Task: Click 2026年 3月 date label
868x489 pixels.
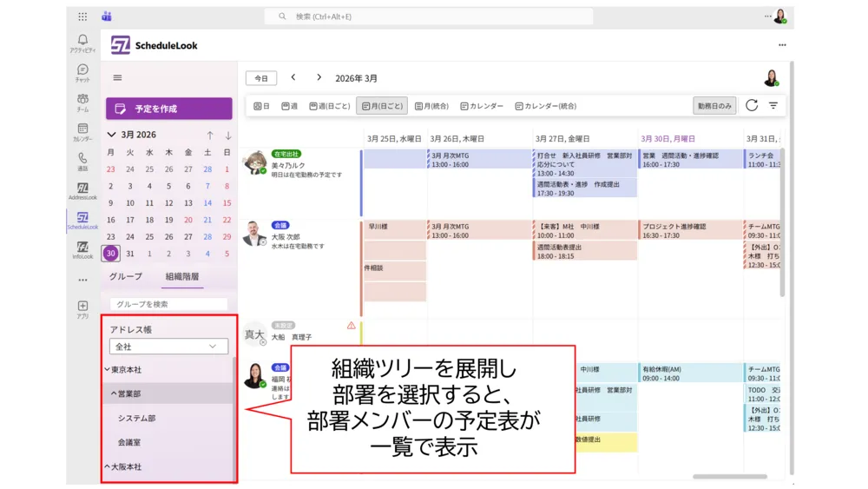Action: 356,78
